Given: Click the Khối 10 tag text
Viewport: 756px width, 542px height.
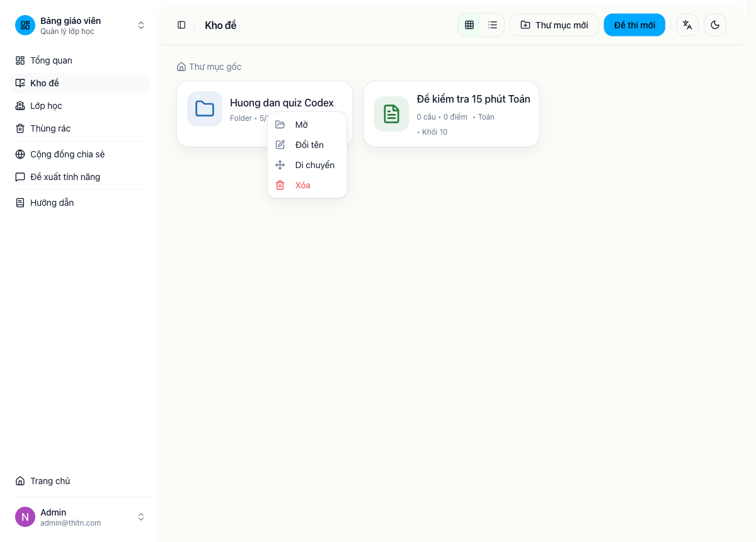Looking at the screenshot, I should (435, 132).
